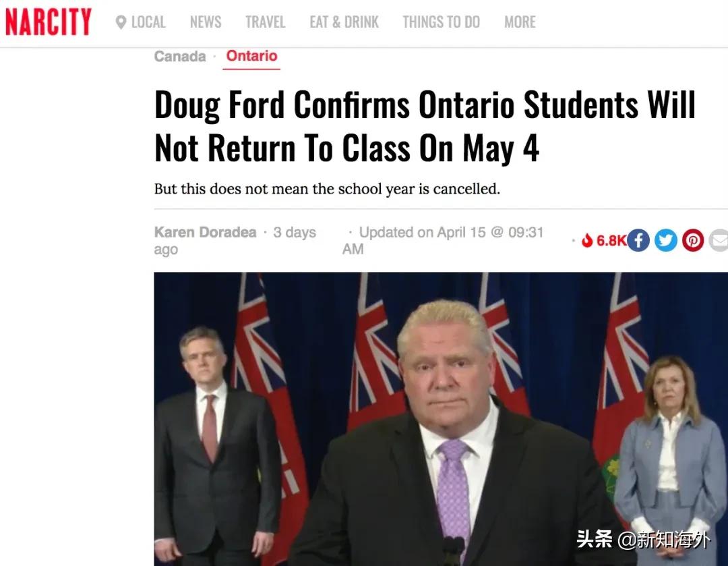
Task: Open the Canada breadcrumb link
Action: coord(180,56)
